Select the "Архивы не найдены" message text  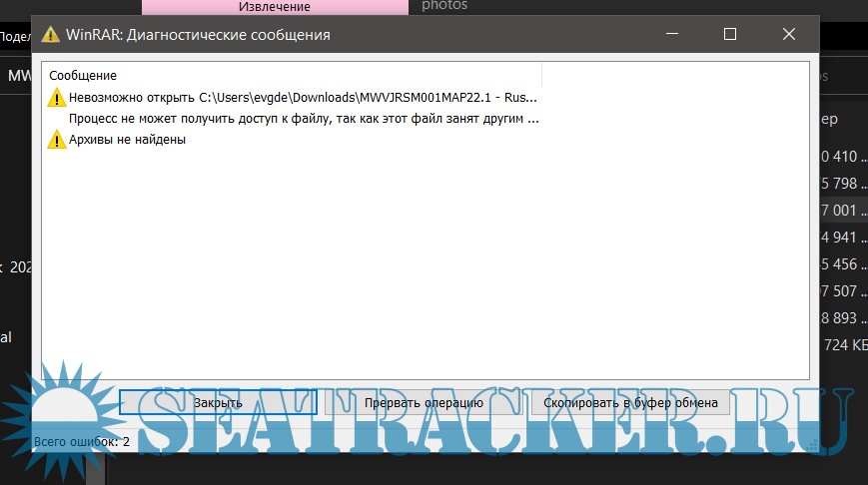pos(127,140)
